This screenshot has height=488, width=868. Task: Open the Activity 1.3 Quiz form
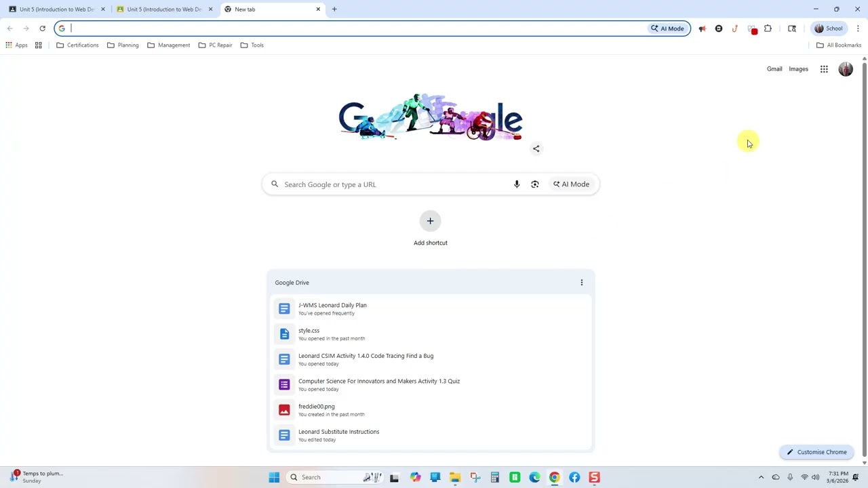pos(430,384)
